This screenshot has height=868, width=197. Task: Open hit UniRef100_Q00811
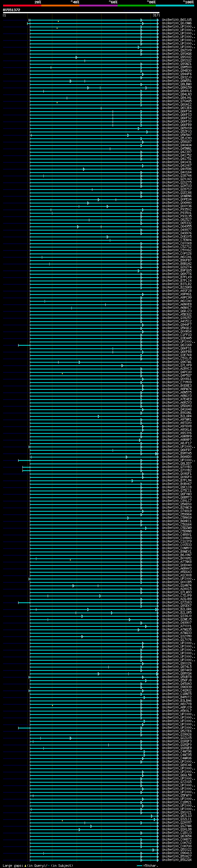177,379
